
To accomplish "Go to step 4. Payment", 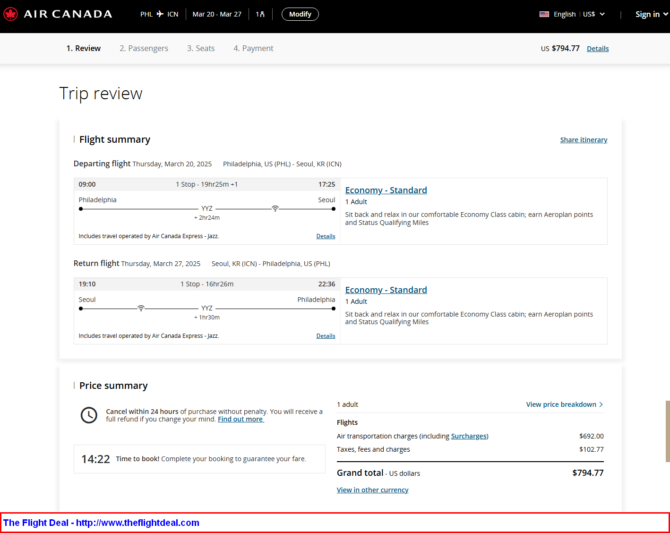I will (253, 48).
